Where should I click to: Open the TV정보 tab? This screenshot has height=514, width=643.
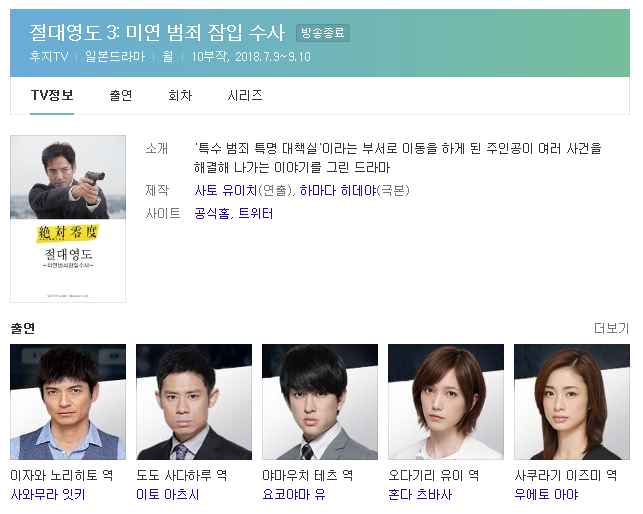(x=52, y=96)
